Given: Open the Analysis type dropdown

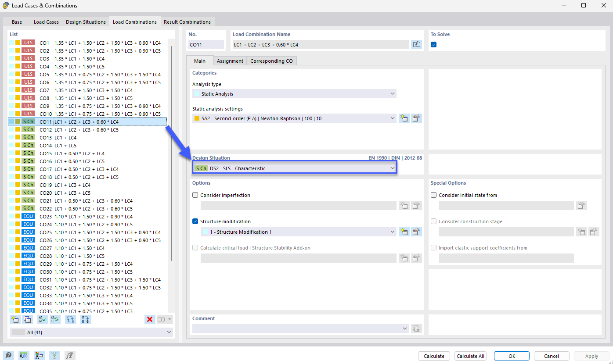Looking at the screenshot, I should 392,93.
